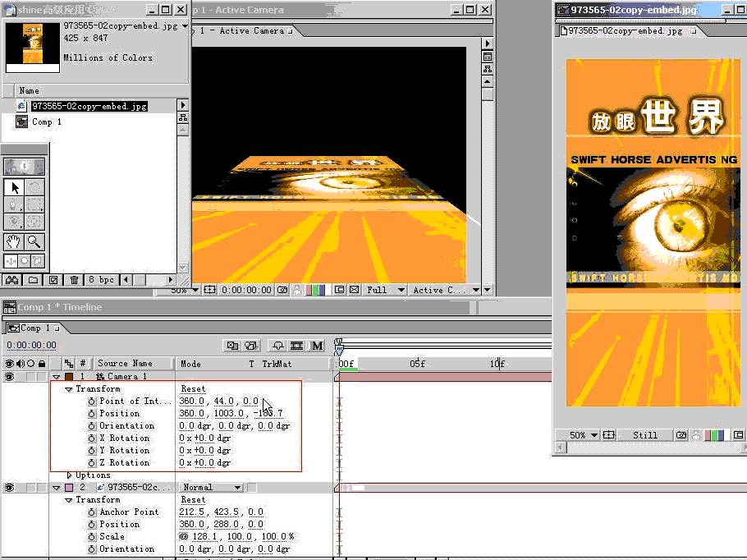Viewport: 747px width, 560px height.
Task: Toggle visibility eye of Camera 1 layer
Action: pyautogui.click(x=9, y=377)
